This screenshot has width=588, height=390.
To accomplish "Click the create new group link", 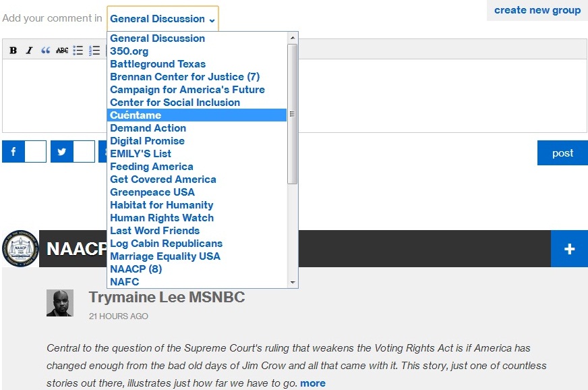I will click(x=537, y=10).
